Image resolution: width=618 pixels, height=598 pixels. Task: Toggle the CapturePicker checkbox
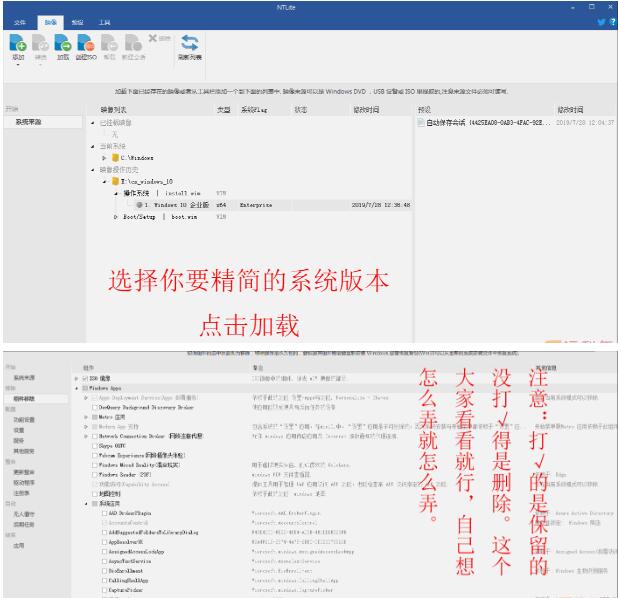click(x=104, y=590)
